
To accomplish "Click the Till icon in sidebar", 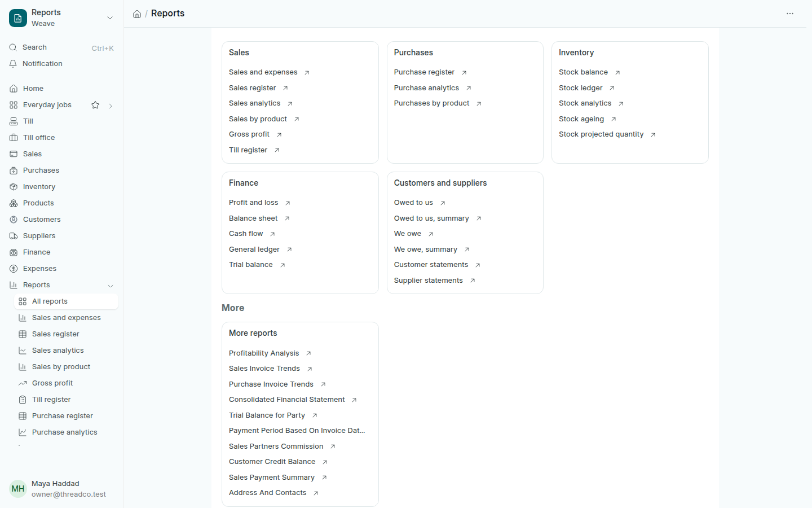I will pos(14,121).
